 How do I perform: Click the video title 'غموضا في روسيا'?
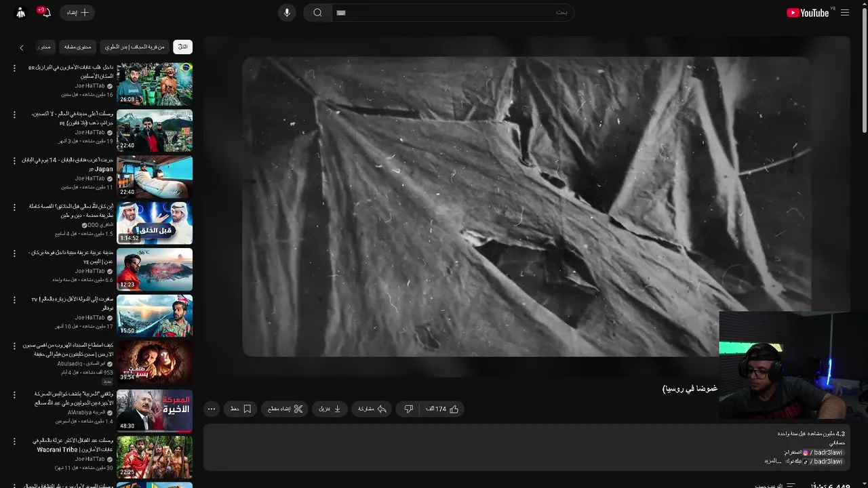tap(690, 388)
